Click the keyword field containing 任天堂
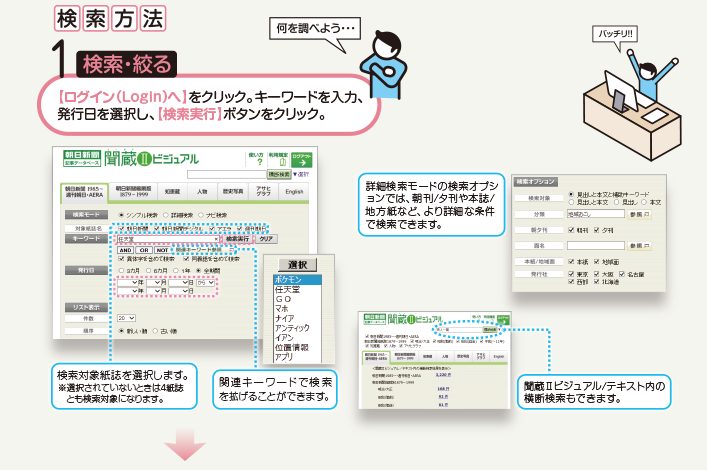The image size is (707, 470). click(168, 239)
